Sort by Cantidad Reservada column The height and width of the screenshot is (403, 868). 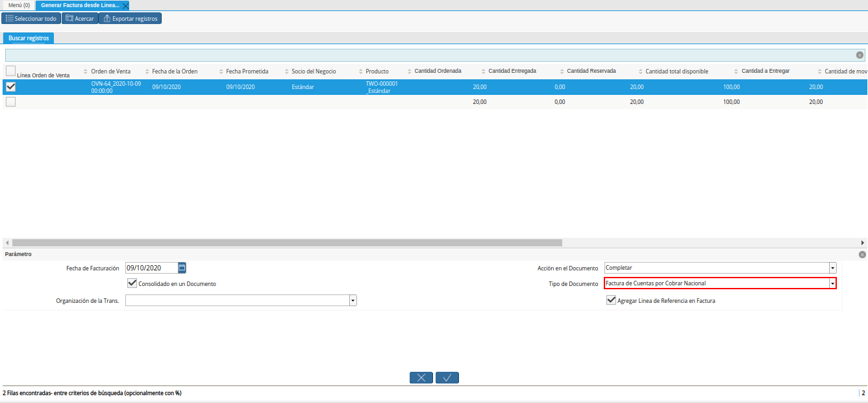click(591, 71)
